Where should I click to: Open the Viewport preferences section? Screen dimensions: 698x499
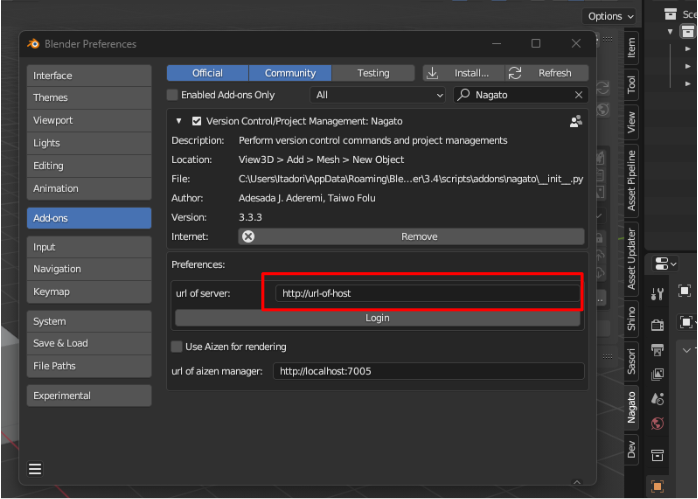click(x=89, y=120)
